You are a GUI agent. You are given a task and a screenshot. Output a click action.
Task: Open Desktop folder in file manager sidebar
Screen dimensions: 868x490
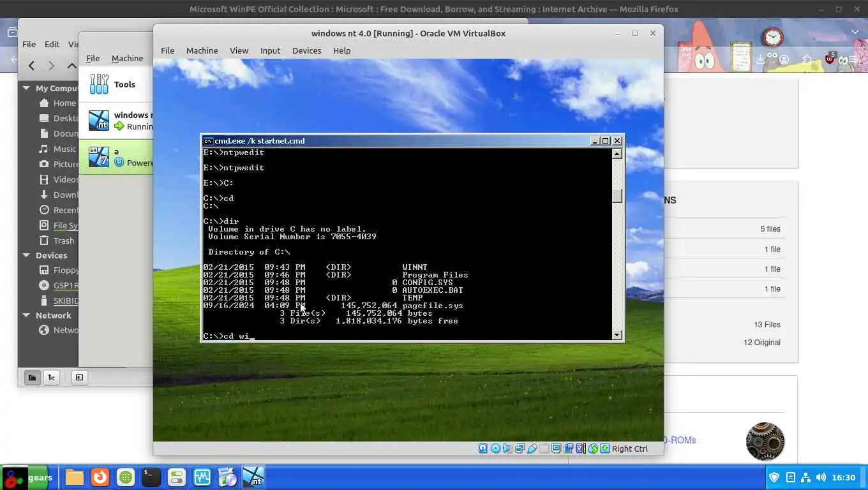coord(57,118)
